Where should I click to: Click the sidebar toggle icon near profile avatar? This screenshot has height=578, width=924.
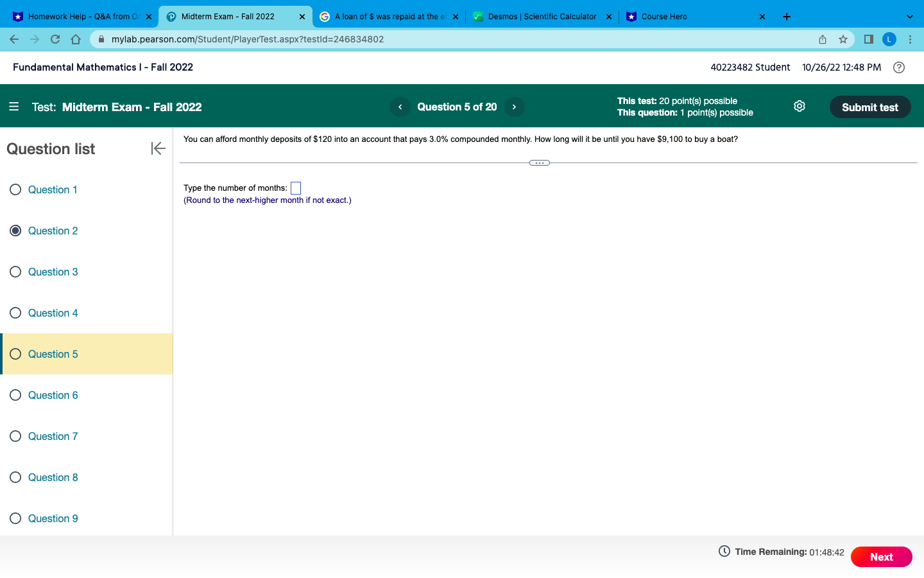(x=868, y=39)
